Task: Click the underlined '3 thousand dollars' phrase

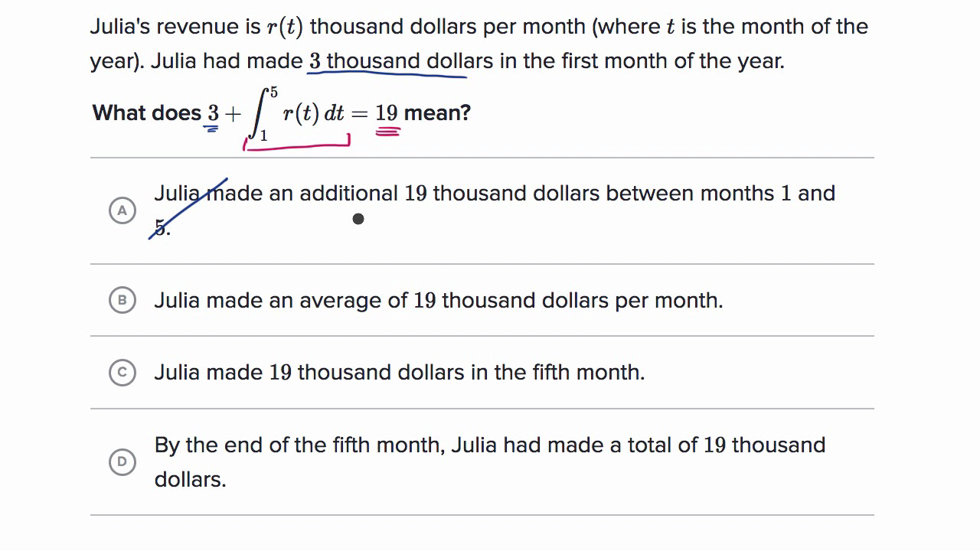Action: coord(390,61)
